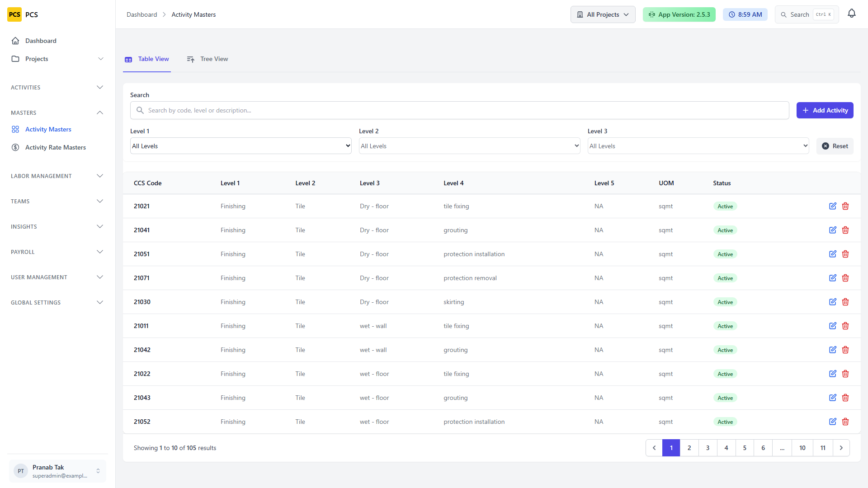This screenshot has height=488, width=868.
Task: Expand the Insights sidebar section
Action: (x=57, y=226)
